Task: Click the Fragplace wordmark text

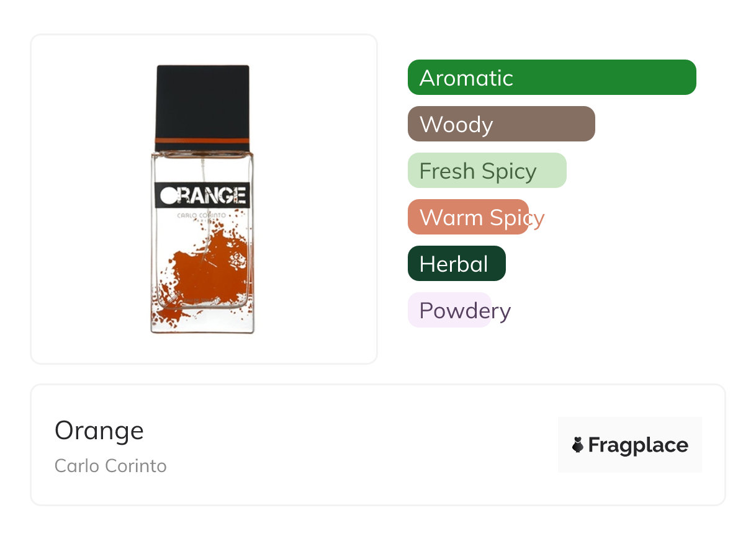Action: pos(638,445)
